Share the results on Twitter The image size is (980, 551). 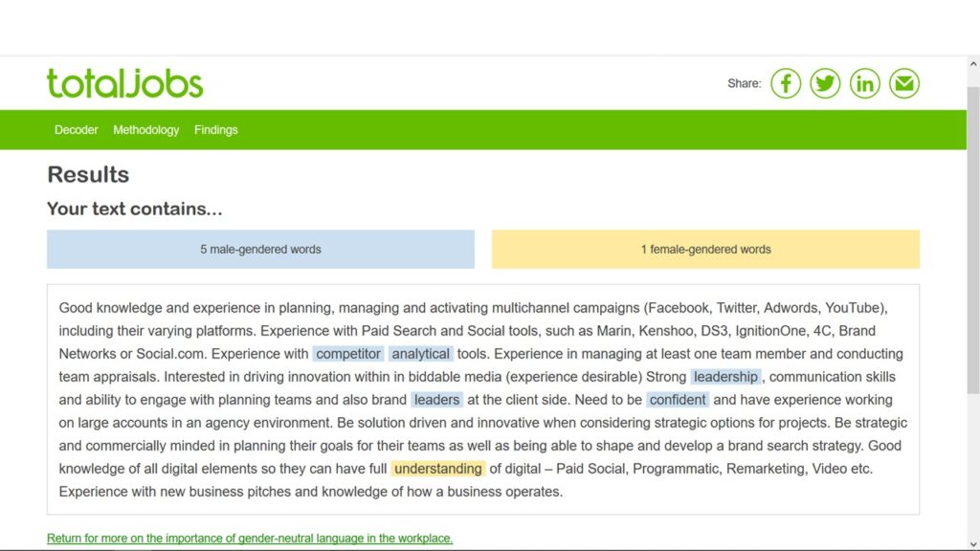coord(825,83)
